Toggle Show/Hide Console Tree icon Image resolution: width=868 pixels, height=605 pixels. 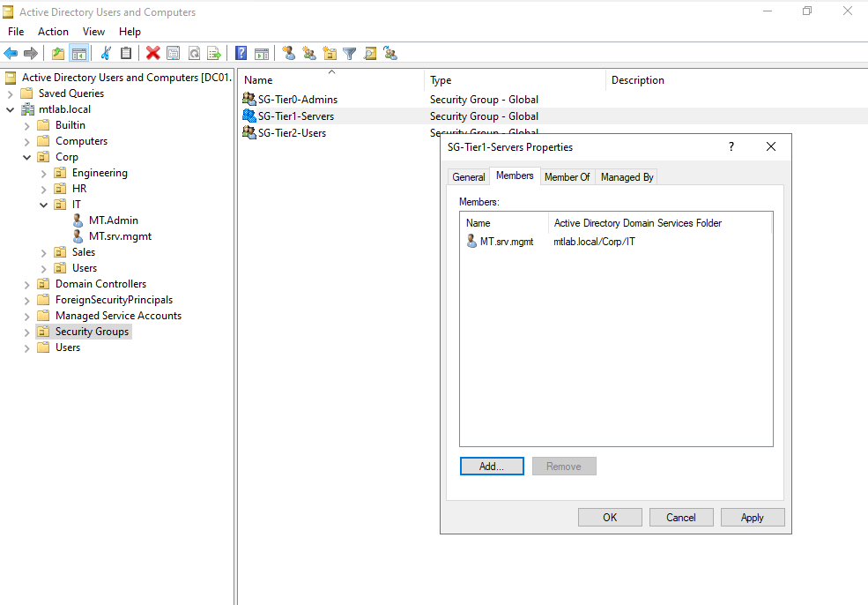(79, 53)
